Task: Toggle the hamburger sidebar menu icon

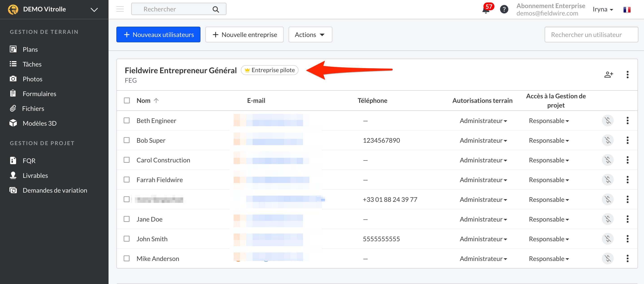Action: point(120,9)
